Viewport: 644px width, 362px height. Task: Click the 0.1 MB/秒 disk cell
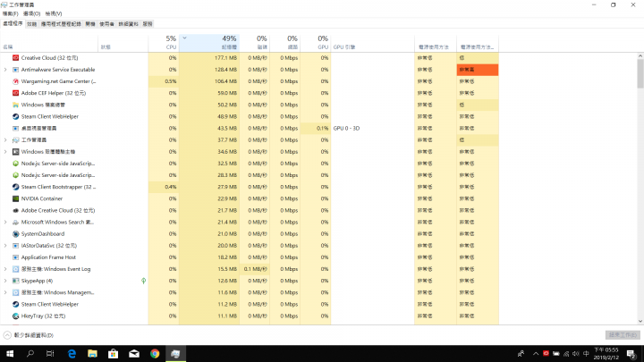click(254, 269)
